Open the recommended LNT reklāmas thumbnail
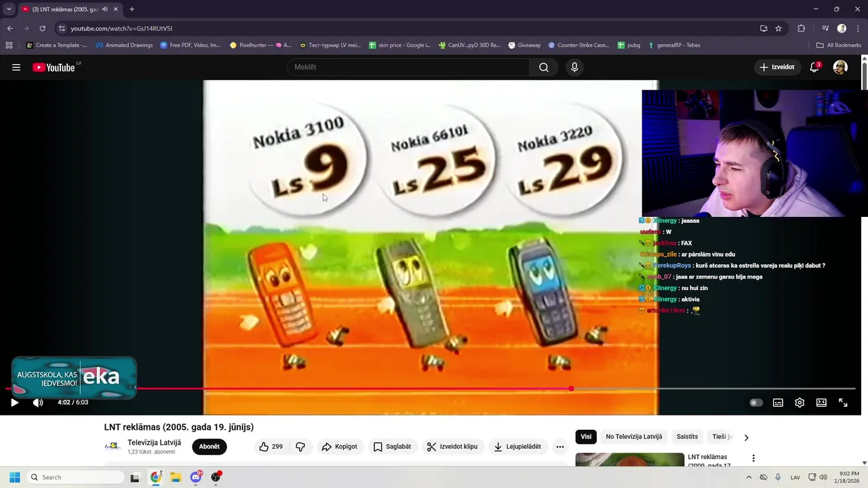Viewport: 868px width, 488px height. point(630,460)
